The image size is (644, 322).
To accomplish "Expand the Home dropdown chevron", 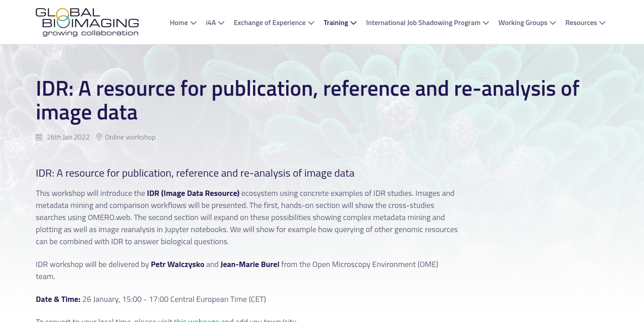I will (193, 23).
